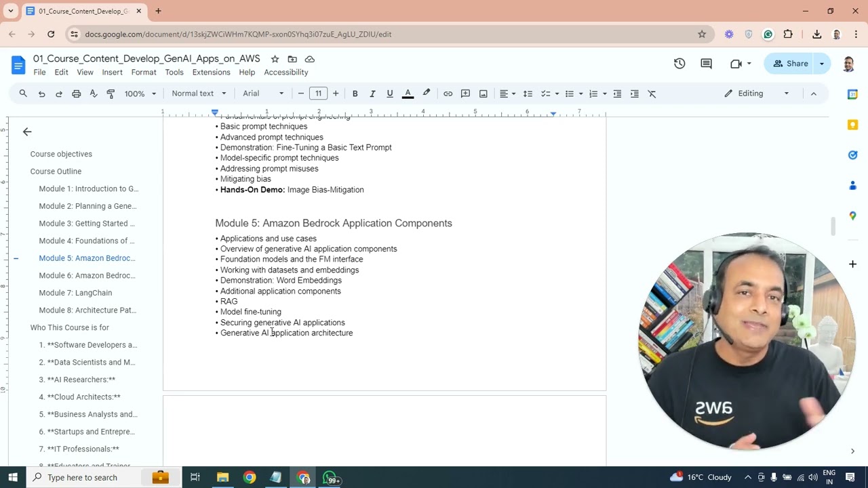The width and height of the screenshot is (868, 488).
Task: Click the font size field
Action: (318, 94)
